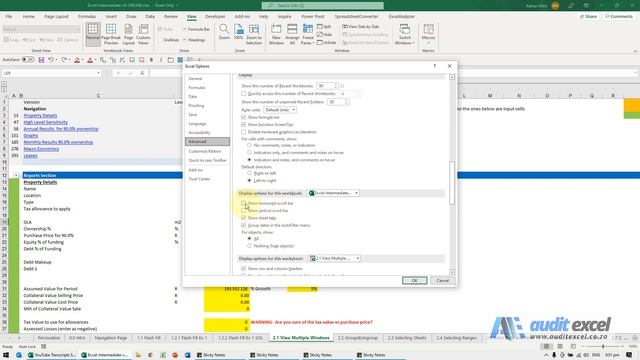
Task: Click the Redo icon
Action: [64, 60]
